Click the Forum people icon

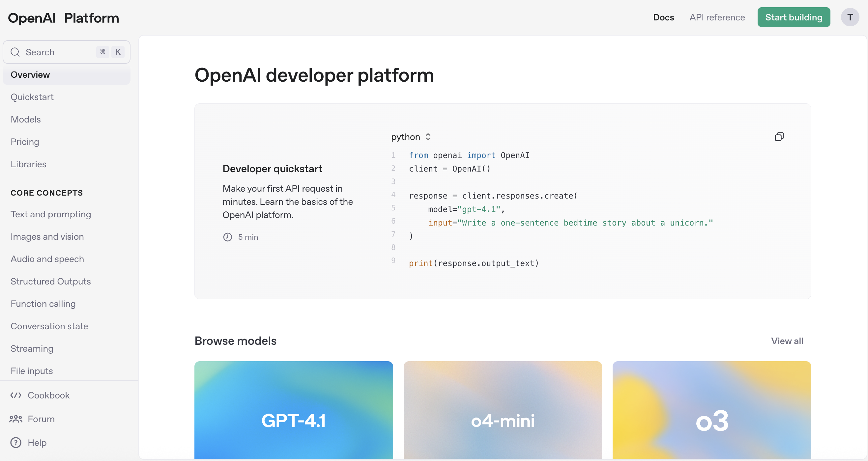[x=16, y=419]
